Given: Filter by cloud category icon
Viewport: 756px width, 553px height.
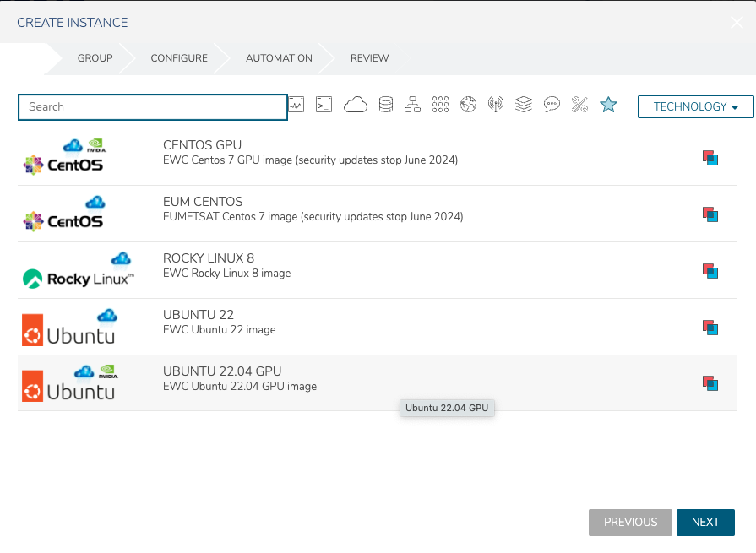Looking at the screenshot, I should [x=356, y=104].
